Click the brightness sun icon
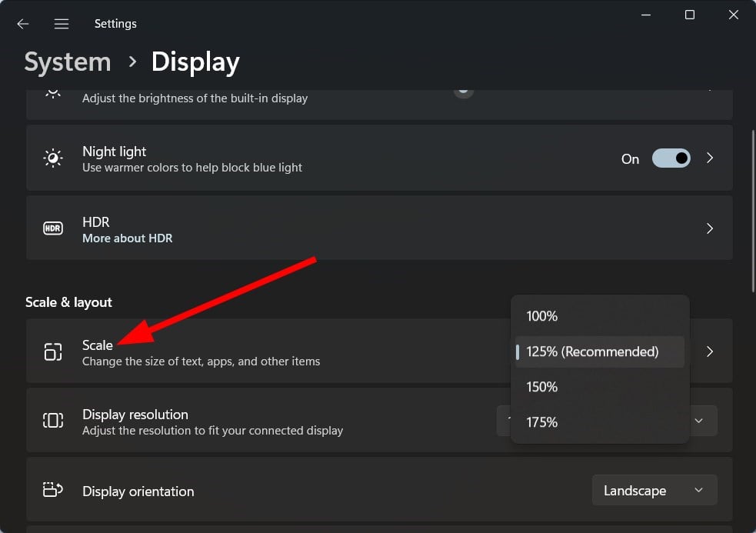 click(52, 93)
